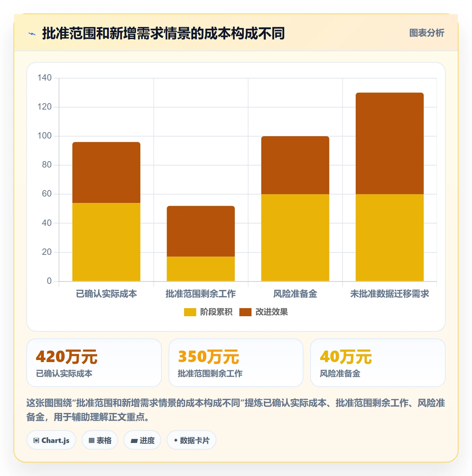Click the 100 y-axis value

(45, 136)
